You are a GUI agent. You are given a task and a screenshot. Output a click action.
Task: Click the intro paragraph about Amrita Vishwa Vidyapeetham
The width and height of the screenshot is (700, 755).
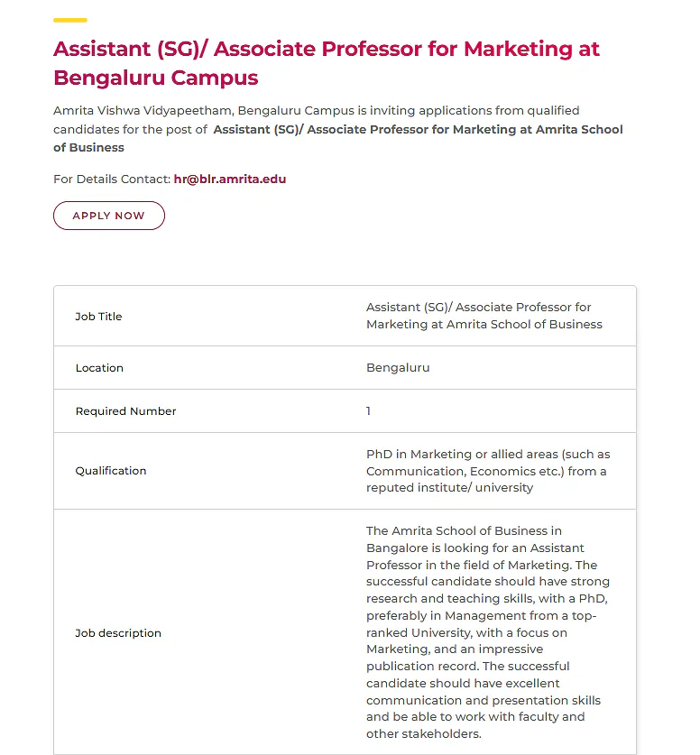tap(338, 129)
